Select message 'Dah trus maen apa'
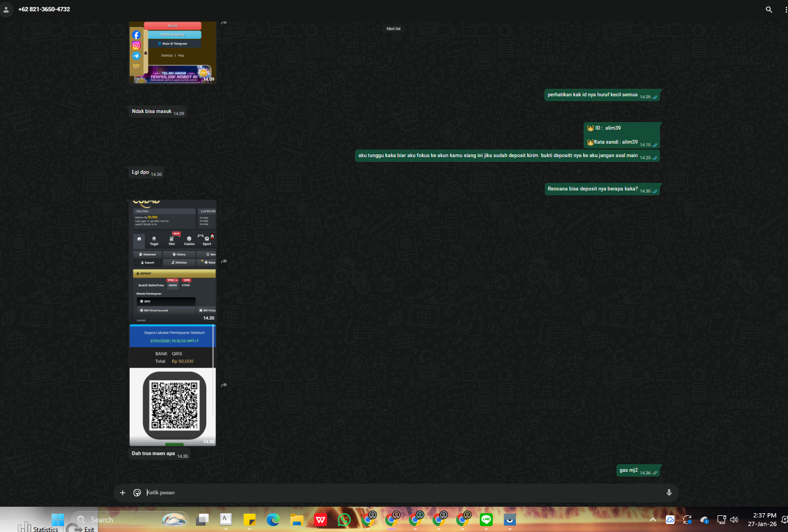This screenshot has width=788, height=532. click(160, 454)
